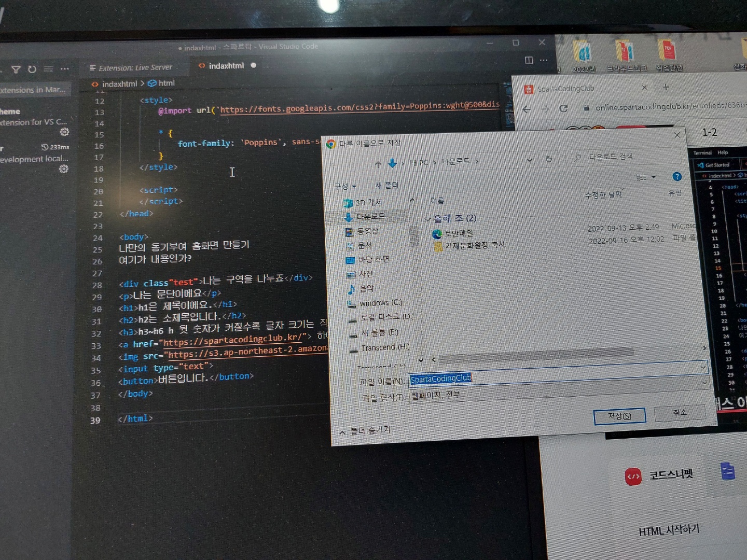Select 바탕 화면 in the navigation tree
Screen dimensions: 747x560
pyautogui.click(x=368, y=259)
